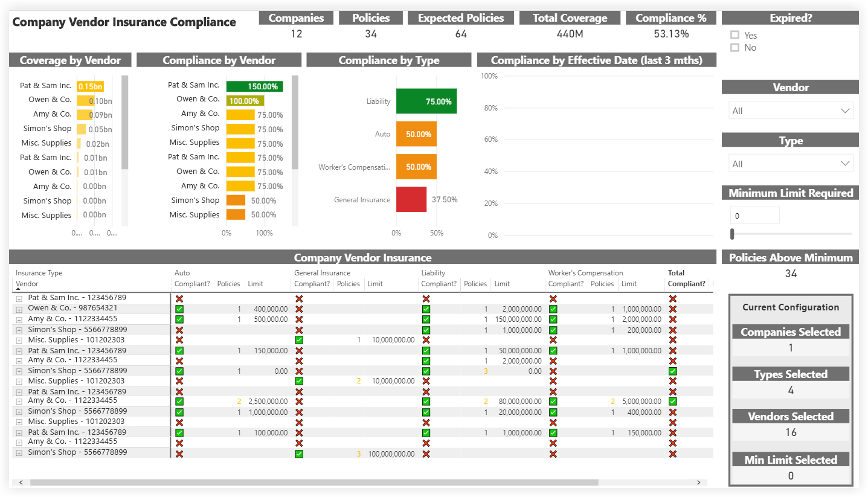Click Worker's Compensation check beside 5,000,000.00 limit
The height and width of the screenshot is (497, 868).
(553, 401)
